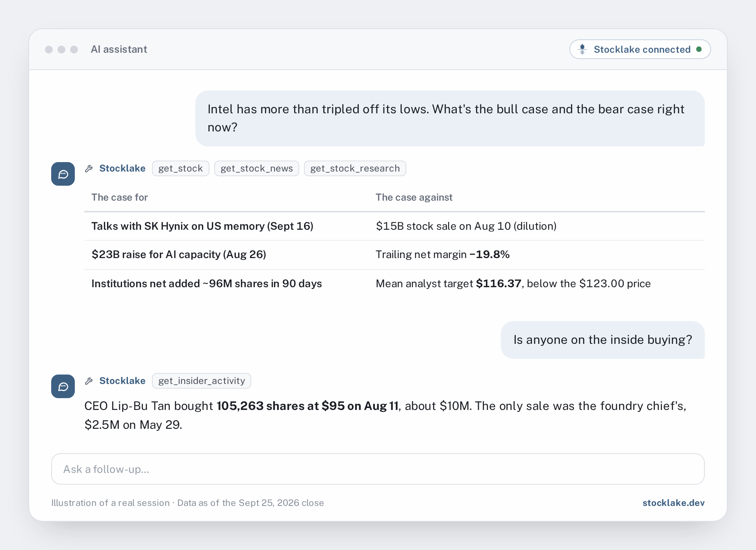Image resolution: width=756 pixels, height=550 pixels.
Task: Click the 'The case for' column header
Action: (120, 197)
